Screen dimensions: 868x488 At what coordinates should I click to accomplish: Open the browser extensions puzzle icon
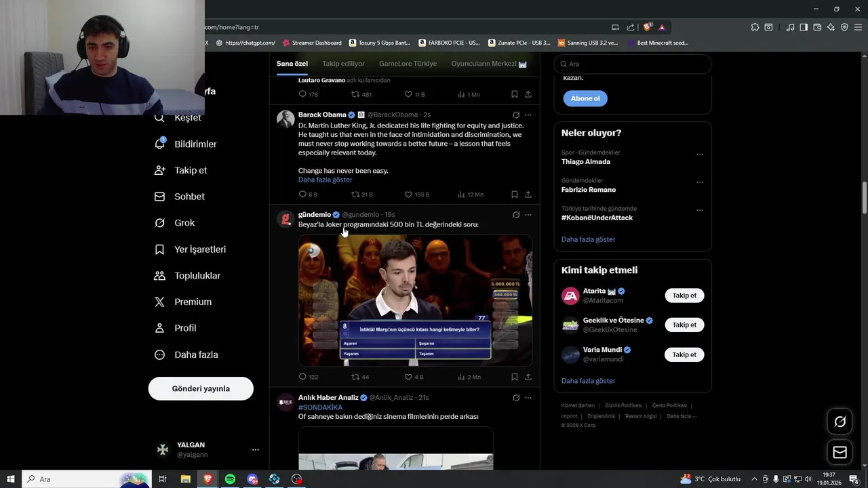coord(755,27)
